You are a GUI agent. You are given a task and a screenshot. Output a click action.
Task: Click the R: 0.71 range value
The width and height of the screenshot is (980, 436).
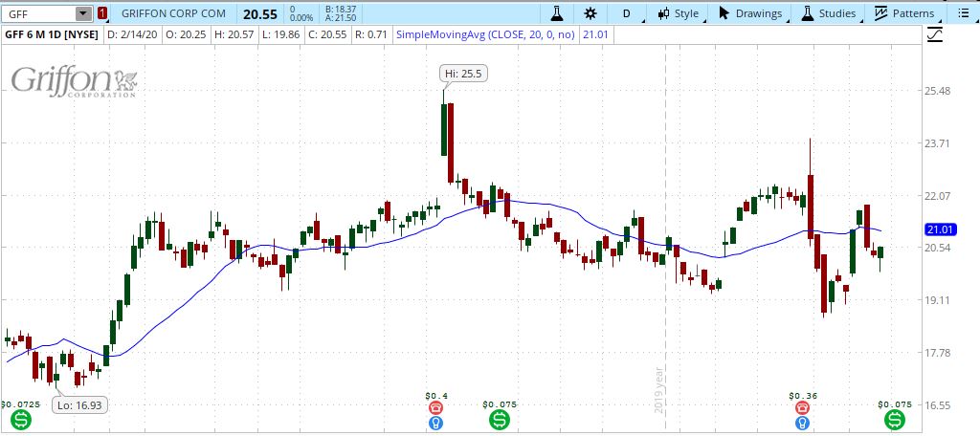(x=369, y=35)
